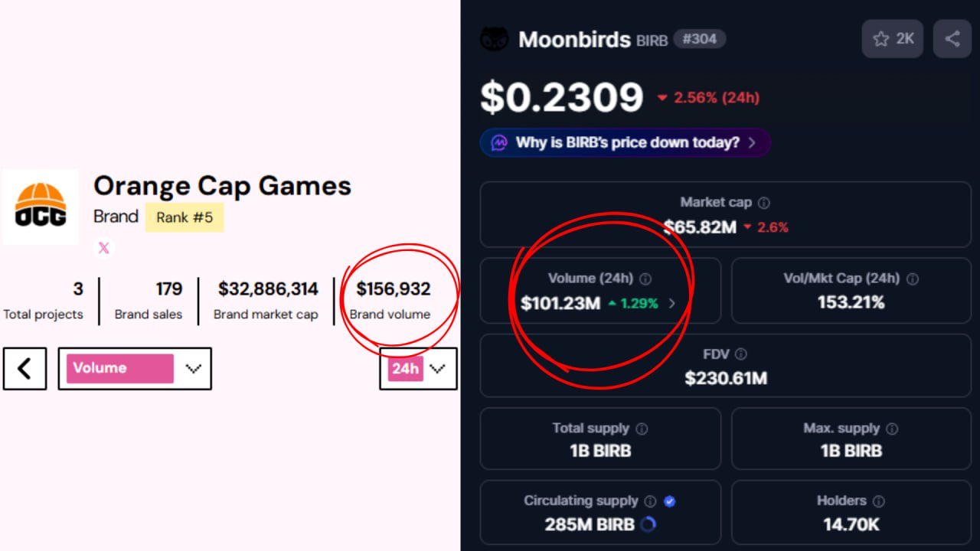Click the circulating supply progress ring

coord(648,524)
